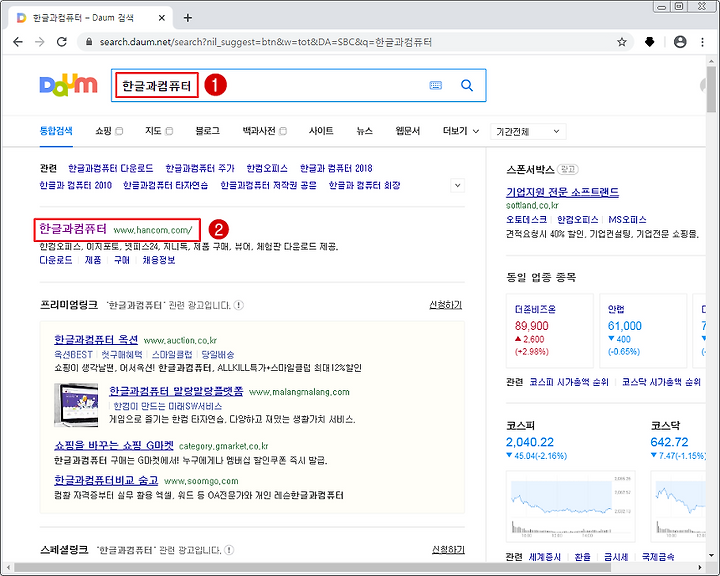The height and width of the screenshot is (576, 720).
Task: Expand related searches chevron
Action: pos(457,186)
